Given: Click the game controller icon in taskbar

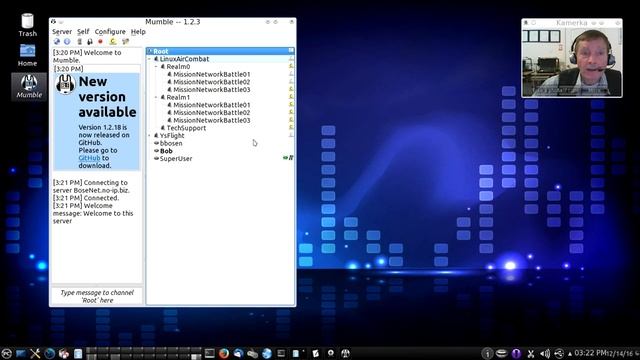Looking at the screenshot, I should [252, 353].
